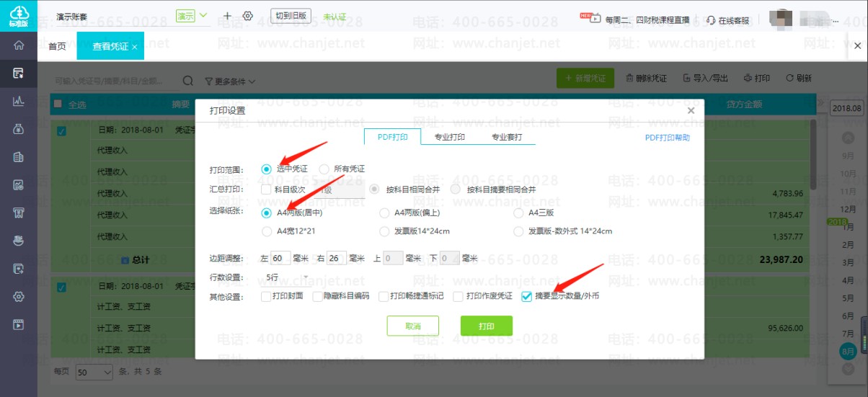This screenshot has width=868, height=397.
Task: Switch to the PDF打印 tab
Action: [x=392, y=137]
